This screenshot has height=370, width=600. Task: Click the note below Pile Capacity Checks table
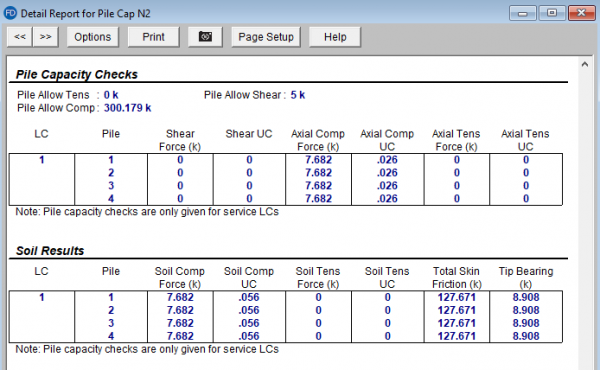147,212
